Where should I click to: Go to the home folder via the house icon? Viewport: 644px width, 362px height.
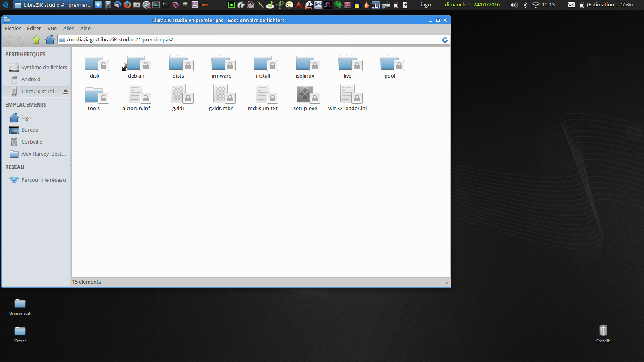(50, 39)
